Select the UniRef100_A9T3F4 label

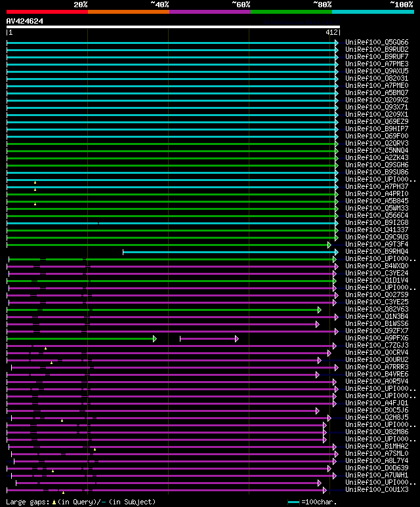click(x=377, y=244)
